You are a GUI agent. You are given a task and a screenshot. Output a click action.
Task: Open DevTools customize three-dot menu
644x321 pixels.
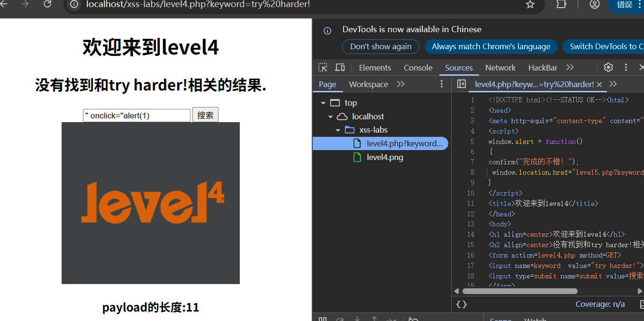tap(626, 67)
